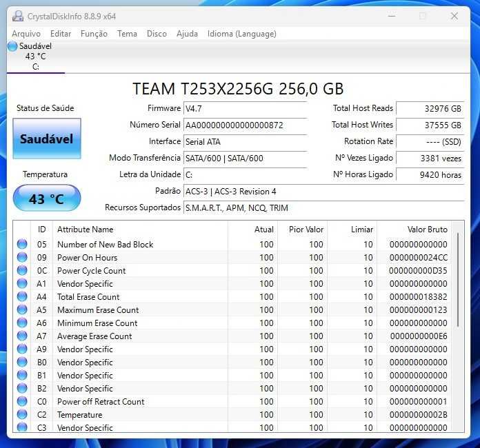The image size is (480, 448).
Task: Click status orb for Power Cycle Count row
Action: pos(22,270)
